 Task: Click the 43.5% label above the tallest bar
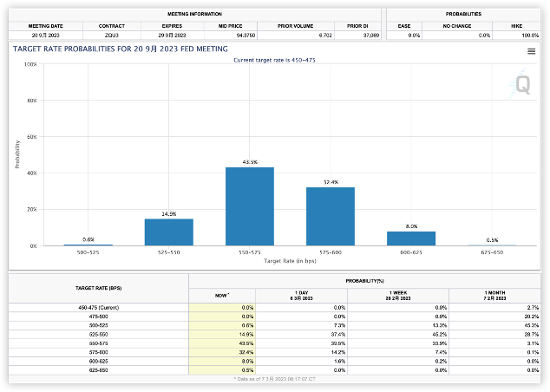click(x=250, y=162)
